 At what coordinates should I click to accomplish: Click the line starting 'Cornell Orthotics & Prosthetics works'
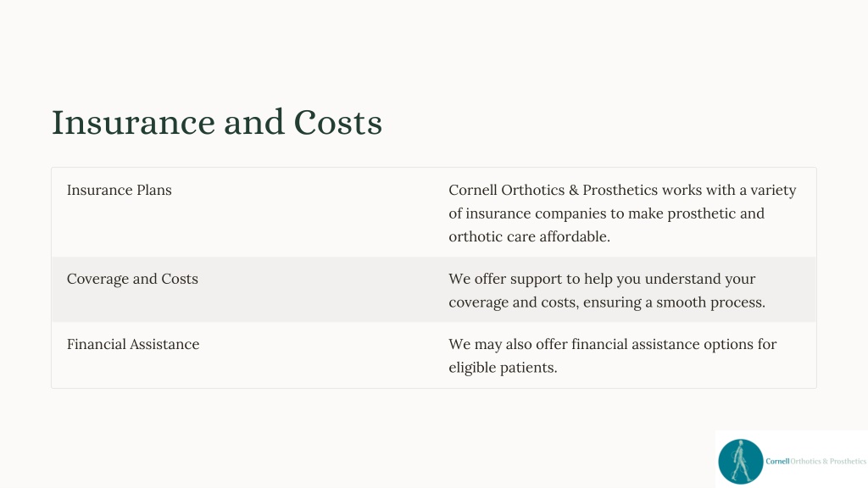tap(622, 190)
